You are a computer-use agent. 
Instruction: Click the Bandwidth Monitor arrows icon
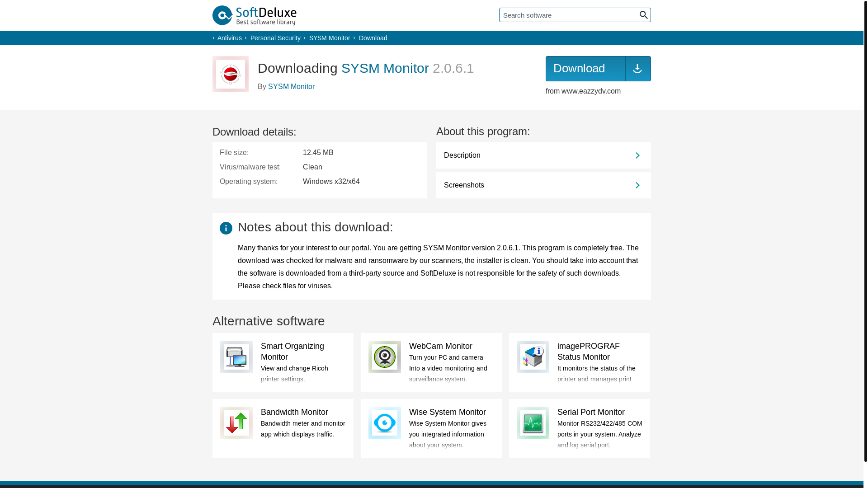pos(236,423)
